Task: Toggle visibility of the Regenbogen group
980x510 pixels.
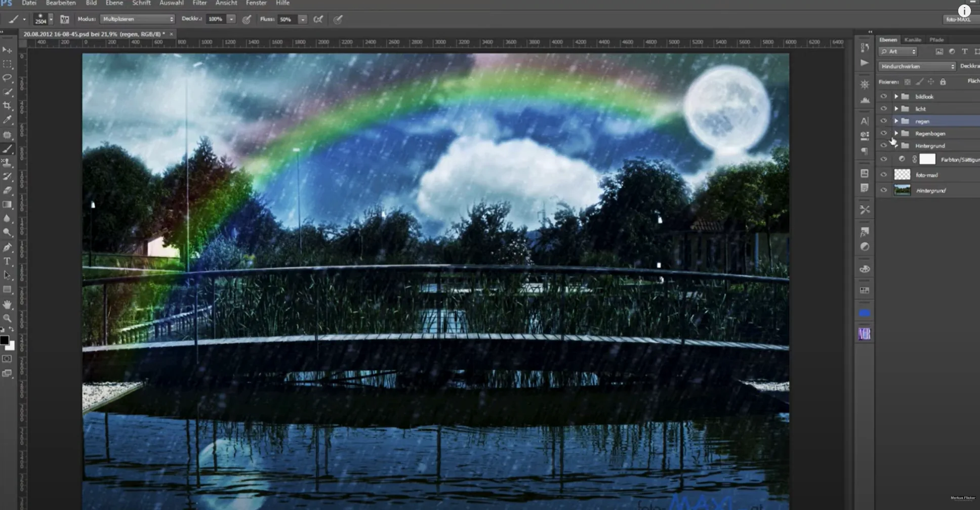Action: coord(884,133)
